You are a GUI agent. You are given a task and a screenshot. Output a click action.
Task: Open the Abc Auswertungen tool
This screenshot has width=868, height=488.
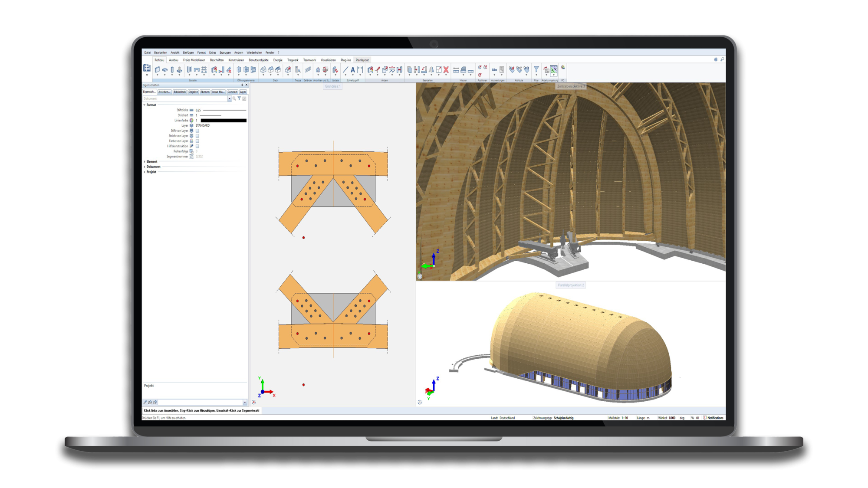[494, 70]
